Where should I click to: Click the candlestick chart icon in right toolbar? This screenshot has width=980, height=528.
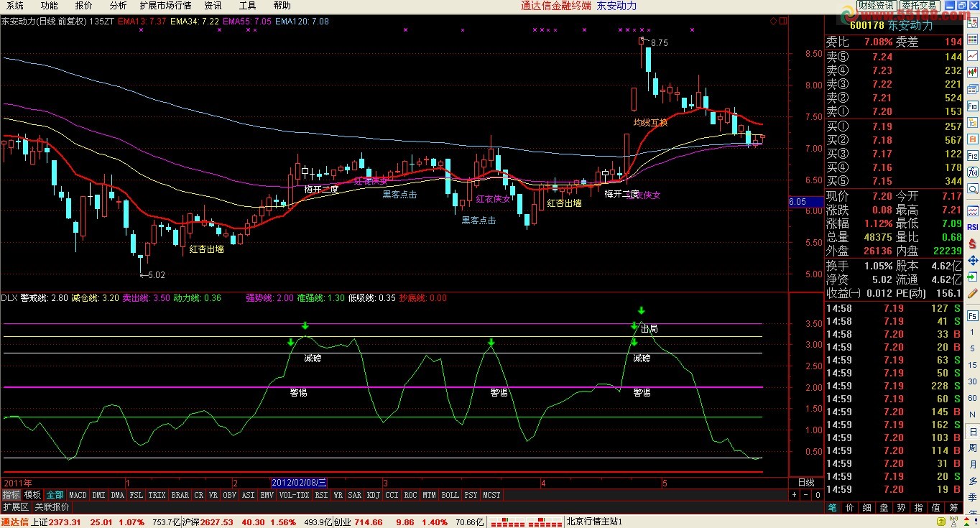click(x=972, y=72)
